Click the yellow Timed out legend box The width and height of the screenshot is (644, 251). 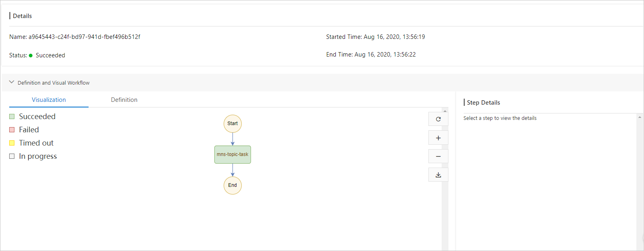point(12,143)
